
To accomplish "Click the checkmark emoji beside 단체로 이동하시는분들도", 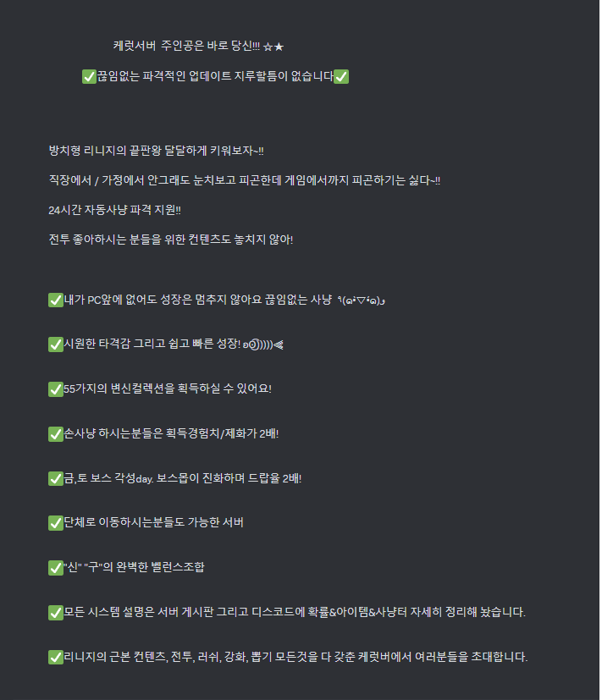I will pos(55,523).
